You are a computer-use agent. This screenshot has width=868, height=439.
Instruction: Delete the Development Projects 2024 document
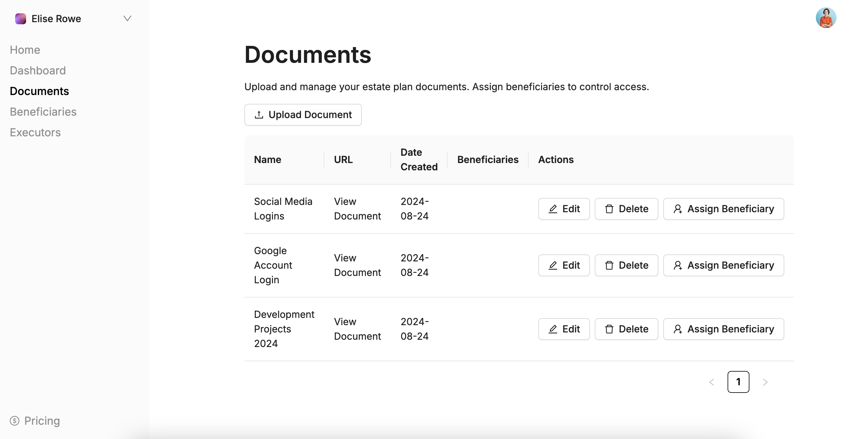626,329
